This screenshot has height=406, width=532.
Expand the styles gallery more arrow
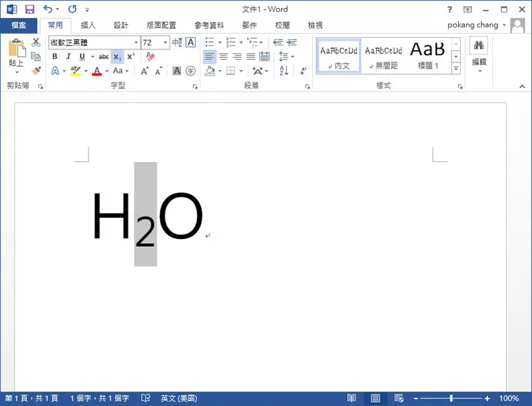[456, 69]
